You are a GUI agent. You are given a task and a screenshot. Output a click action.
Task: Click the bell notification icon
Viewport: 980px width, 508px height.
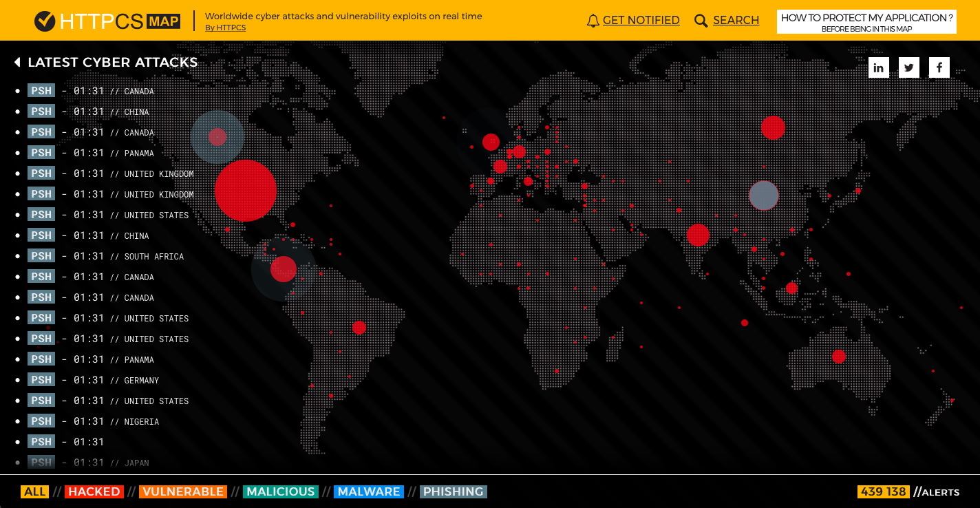point(593,21)
